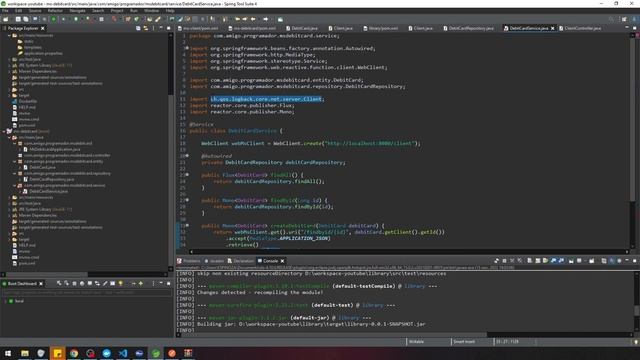Collapse the msdebitcard.repository package
This screenshot has height=360, width=640.
[x=15, y=173]
